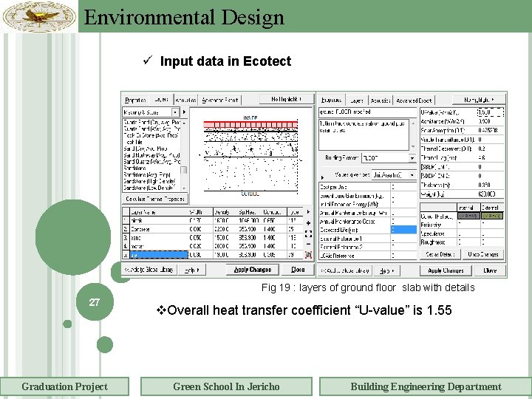The height and width of the screenshot is (399, 532).
Task: Click the black arrow left of Values given per
Action: [322, 177]
